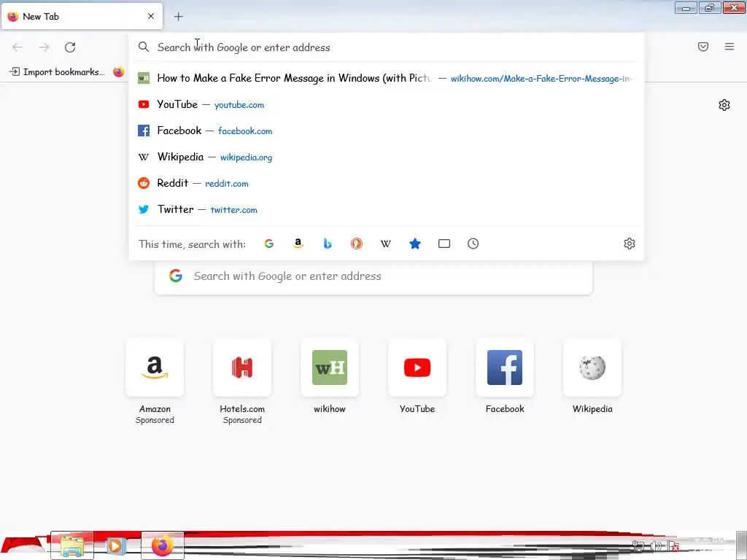Click the volume icon in system tray
Image resolution: width=747 pixels, height=560 pixels.
656,546
